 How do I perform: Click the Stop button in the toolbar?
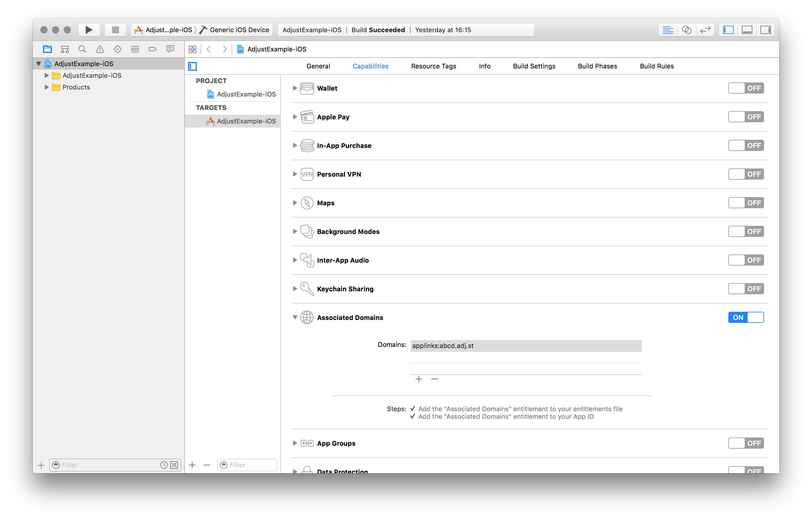pos(116,30)
